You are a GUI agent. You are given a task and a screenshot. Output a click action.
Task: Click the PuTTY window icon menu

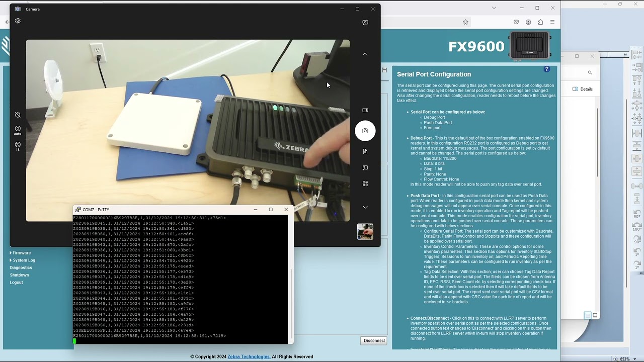coord(78,210)
